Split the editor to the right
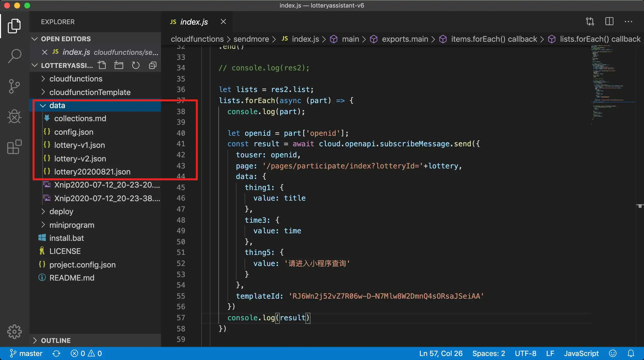This screenshot has height=360, width=644. 609,22
